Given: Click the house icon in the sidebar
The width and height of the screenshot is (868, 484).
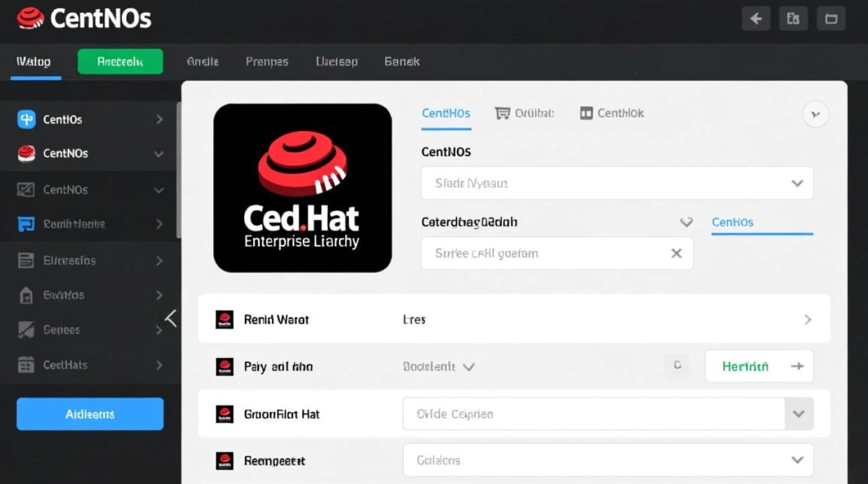Looking at the screenshot, I should click(x=26, y=296).
